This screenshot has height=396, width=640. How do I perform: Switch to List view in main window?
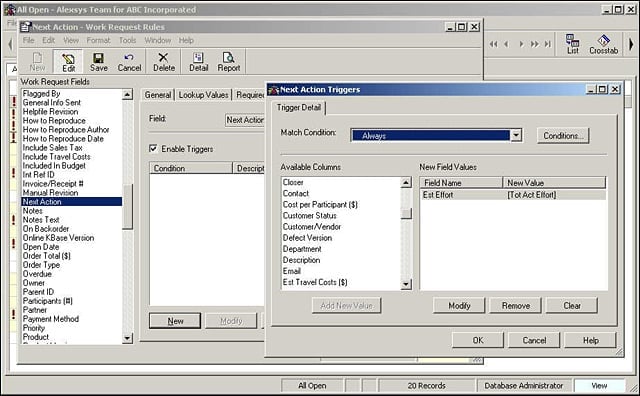pos(573,44)
